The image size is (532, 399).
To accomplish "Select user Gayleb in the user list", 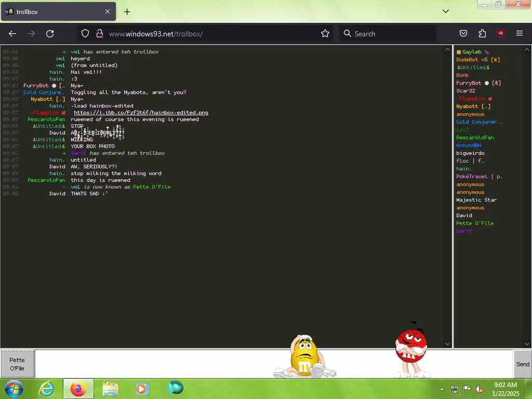I will 472,52.
